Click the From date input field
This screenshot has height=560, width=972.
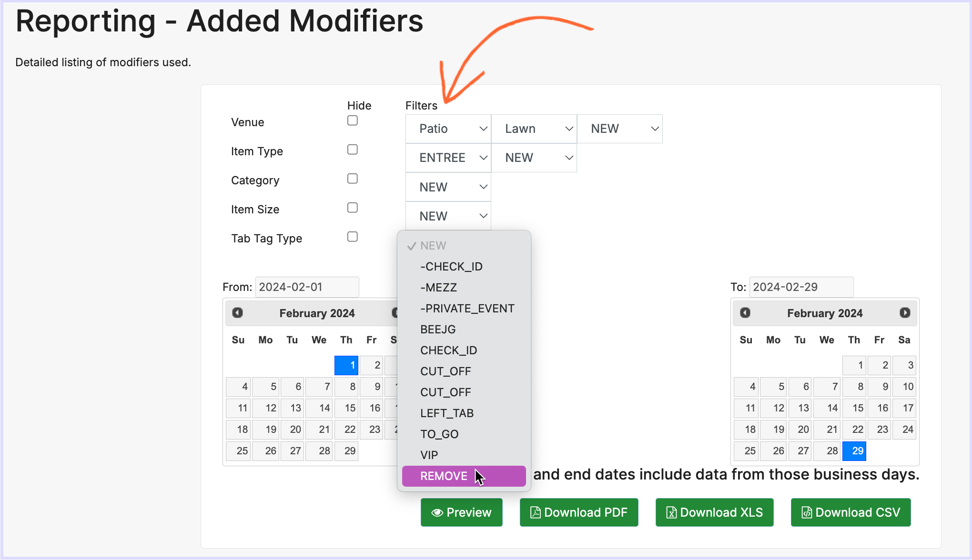tap(307, 287)
